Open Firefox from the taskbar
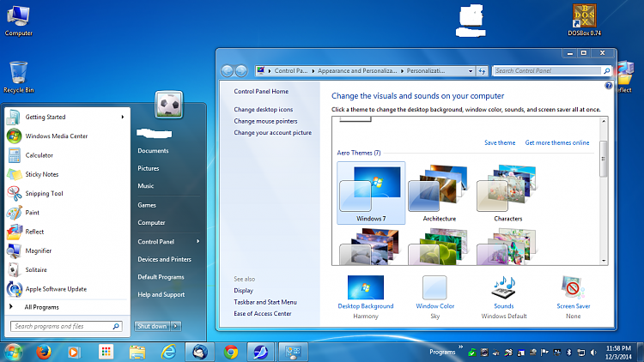Screen dimensions: 644x362 click(44, 353)
